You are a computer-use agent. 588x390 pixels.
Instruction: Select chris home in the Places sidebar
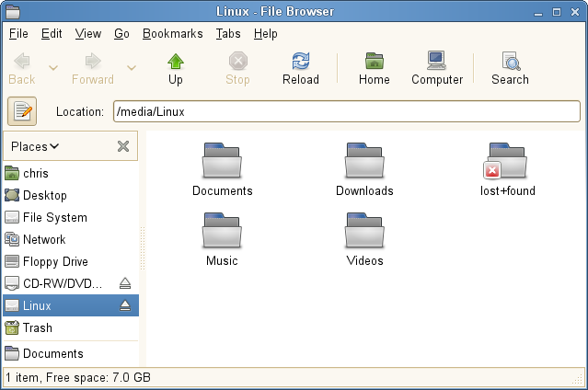(71, 173)
